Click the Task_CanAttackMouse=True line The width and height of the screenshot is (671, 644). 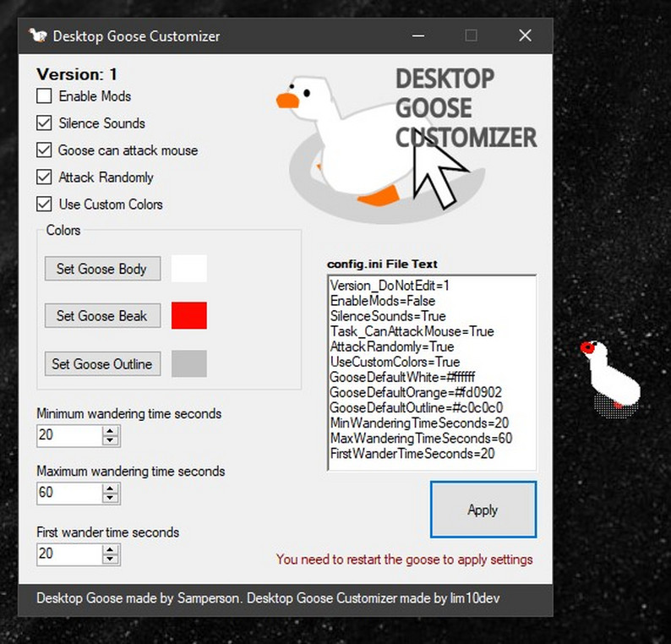(x=412, y=331)
